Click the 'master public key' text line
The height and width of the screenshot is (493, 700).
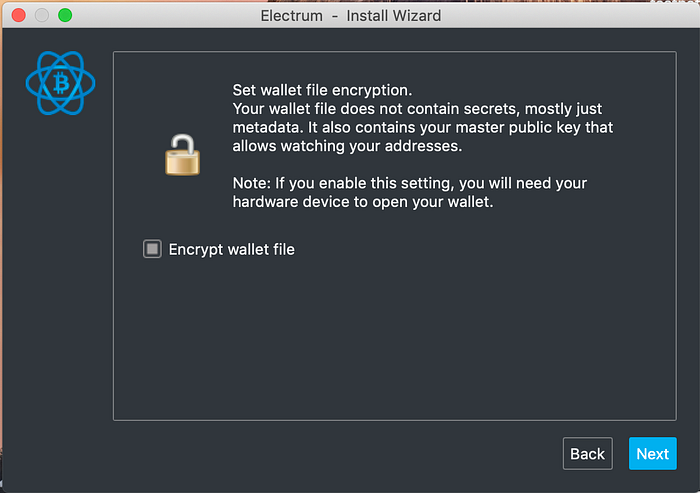click(423, 127)
